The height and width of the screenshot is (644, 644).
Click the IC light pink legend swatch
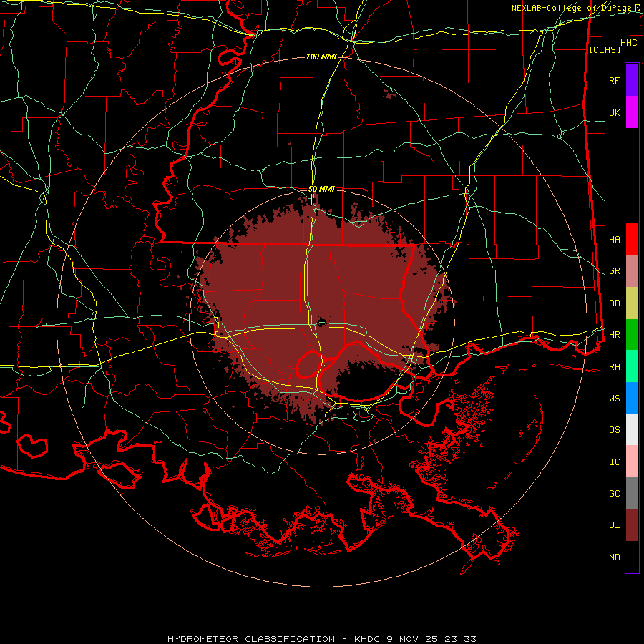(x=632, y=462)
